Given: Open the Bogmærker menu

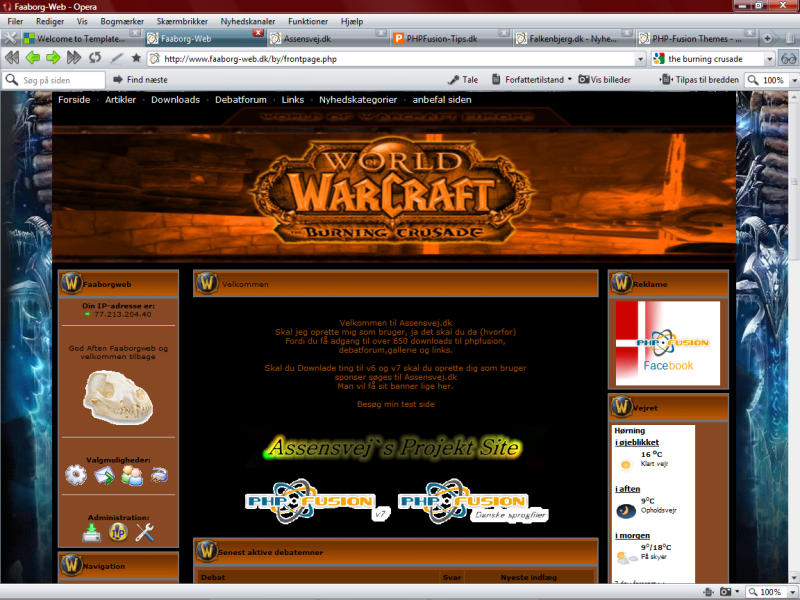Looking at the screenshot, I should pyautogui.click(x=122, y=21).
